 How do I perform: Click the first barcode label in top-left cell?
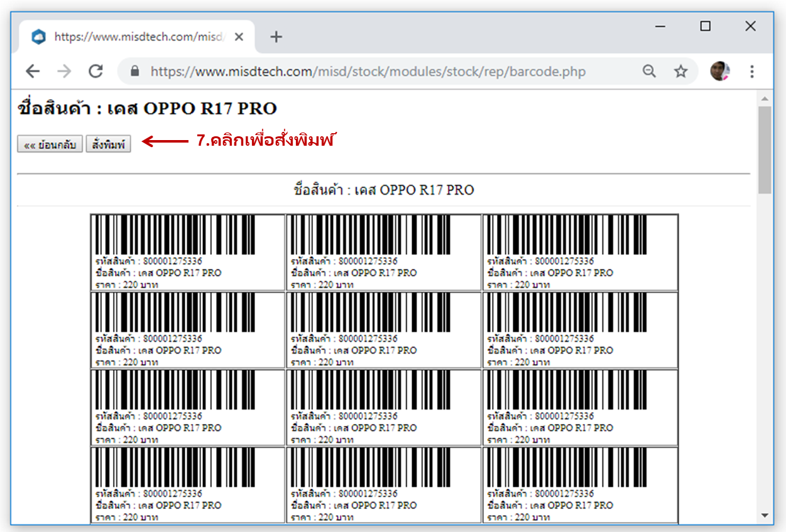pos(188,252)
